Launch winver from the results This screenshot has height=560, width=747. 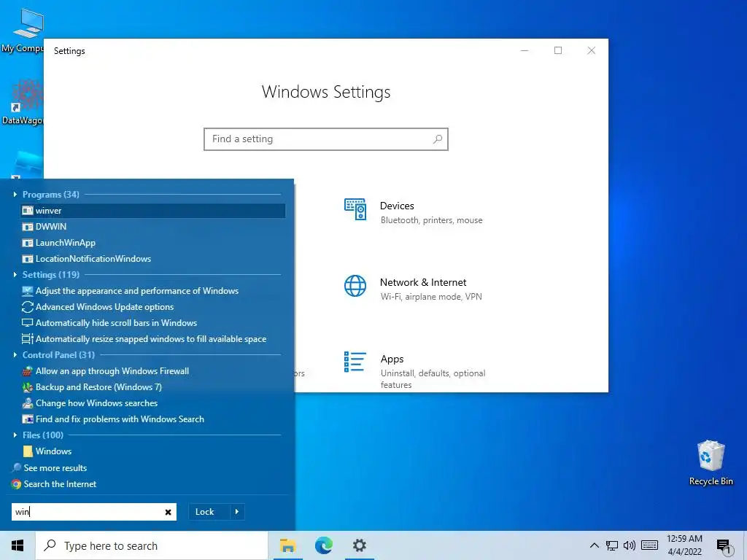coord(153,211)
